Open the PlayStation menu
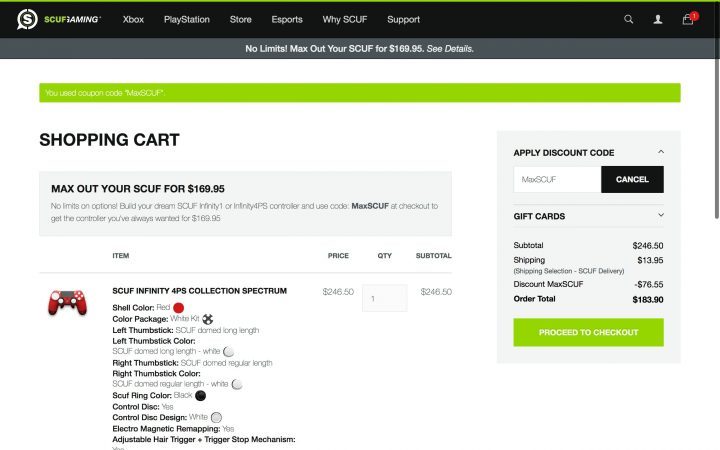 coord(186,19)
